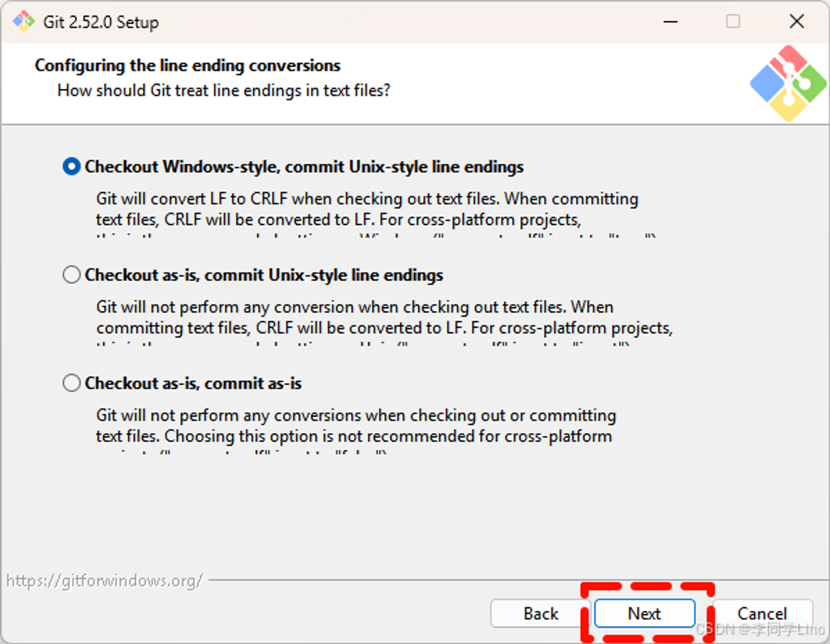Open the https://gitforwindows.org/ link
Image resolution: width=830 pixels, height=644 pixels.
point(104,580)
